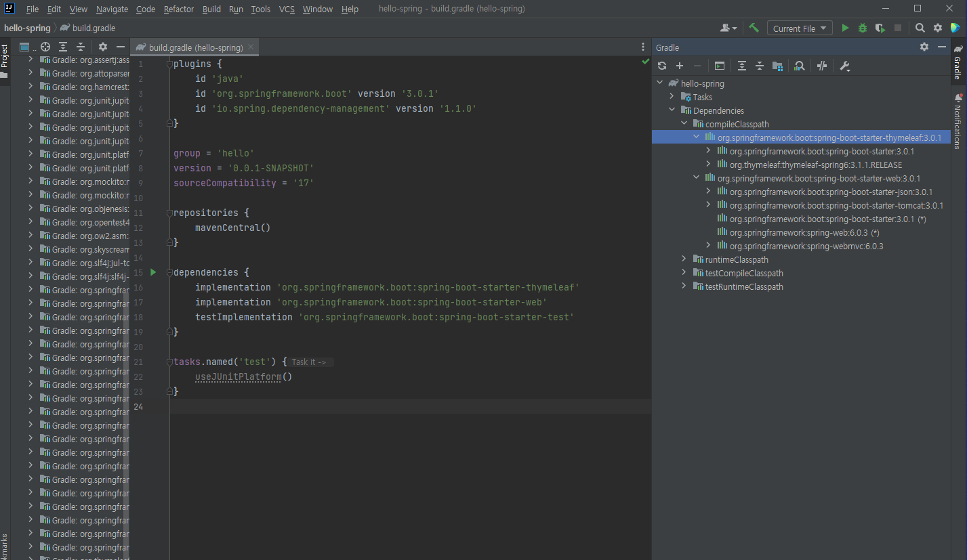Viewport: 967px width, 560px height.
Task: Open Gradle panel options gear
Action: (924, 47)
